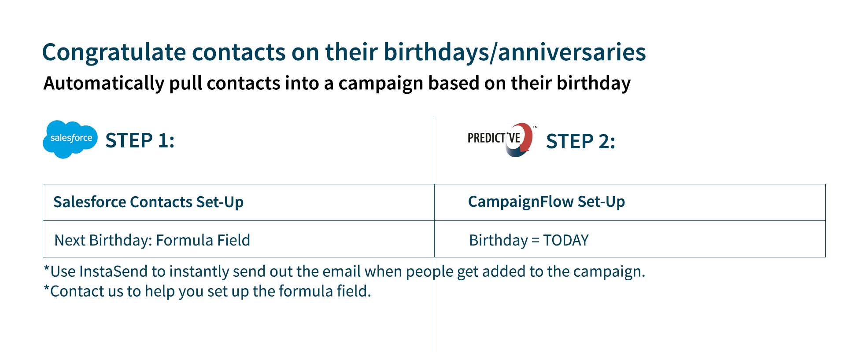Click the TM trademark symbol beside Predictive logo
Screen dimensions: 868x352
click(535, 127)
